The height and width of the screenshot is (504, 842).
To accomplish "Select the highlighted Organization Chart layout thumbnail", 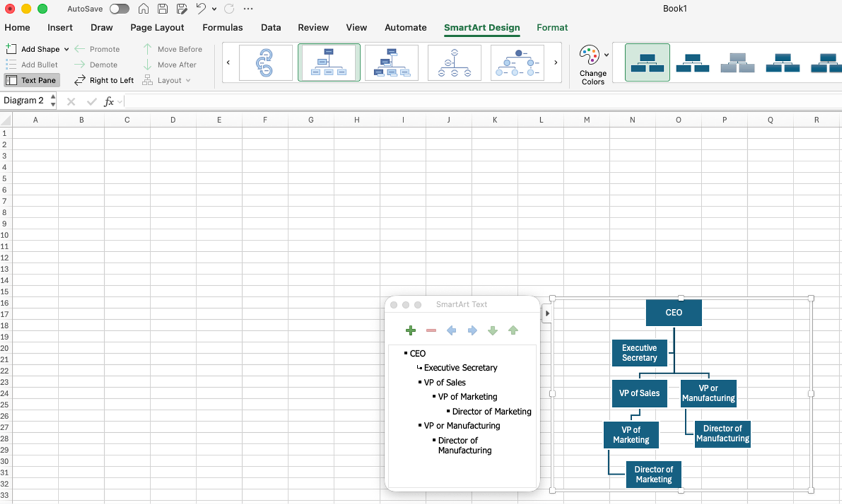I will (x=329, y=63).
